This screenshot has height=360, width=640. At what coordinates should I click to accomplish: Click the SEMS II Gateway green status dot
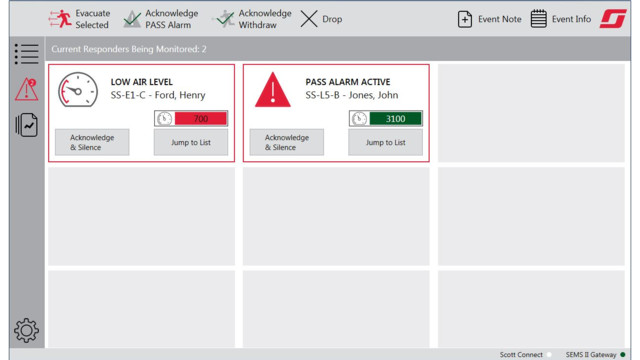[x=622, y=354]
